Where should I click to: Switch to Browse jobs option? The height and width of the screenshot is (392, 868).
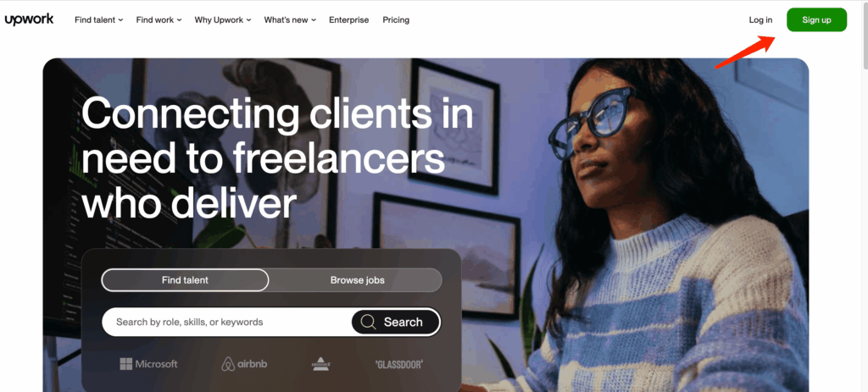[357, 279]
